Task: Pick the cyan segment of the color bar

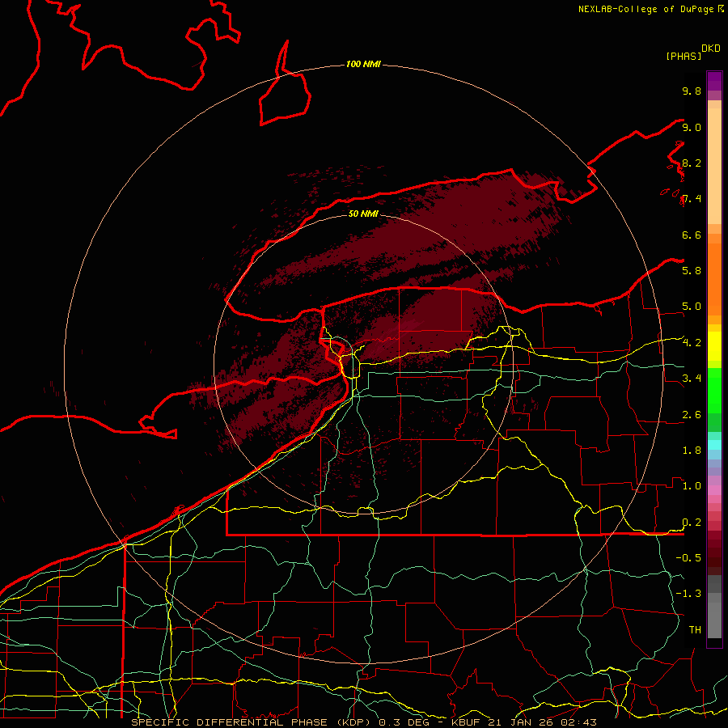Action: (x=714, y=445)
